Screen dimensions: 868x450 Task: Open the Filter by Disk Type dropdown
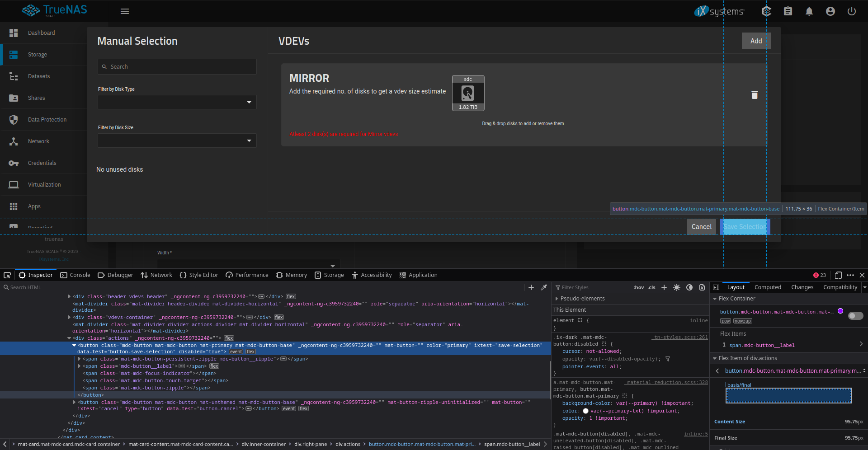(x=177, y=102)
